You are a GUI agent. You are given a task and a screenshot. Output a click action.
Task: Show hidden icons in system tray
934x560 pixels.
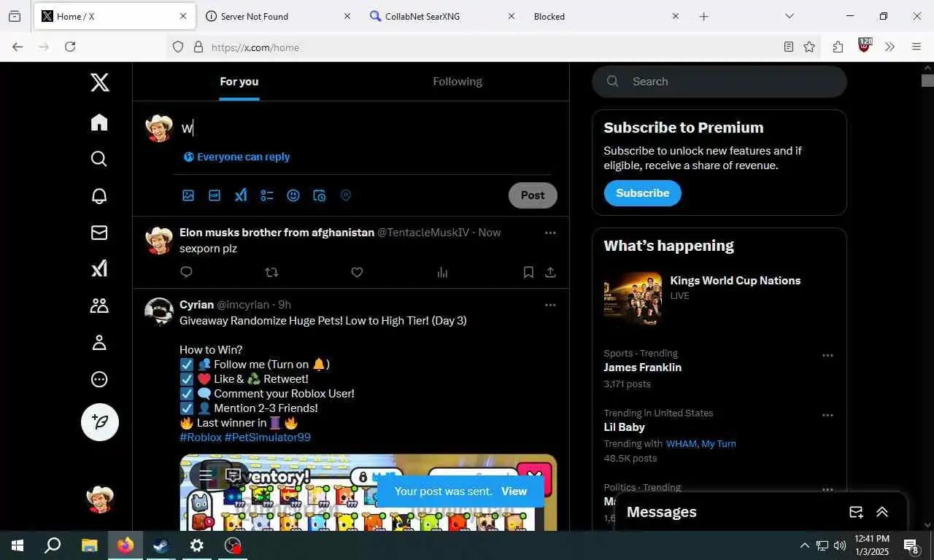(x=804, y=545)
